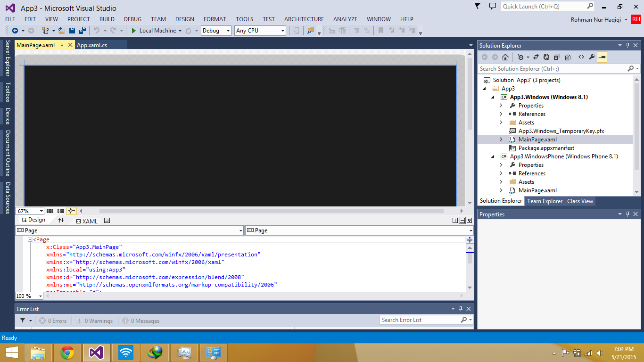Screen dimensions: 644x362
Task: Close the MainPage.xaml tab
Action: (70, 45)
